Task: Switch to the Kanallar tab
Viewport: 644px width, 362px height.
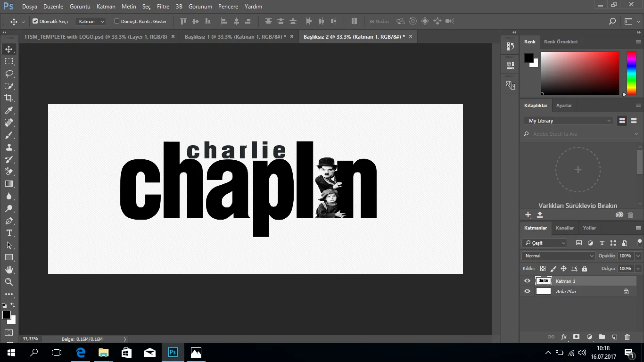Action: [564, 228]
